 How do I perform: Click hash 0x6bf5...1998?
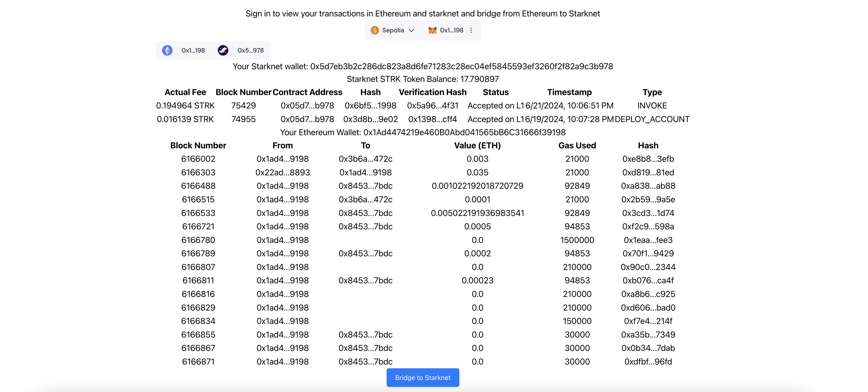[x=370, y=106]
